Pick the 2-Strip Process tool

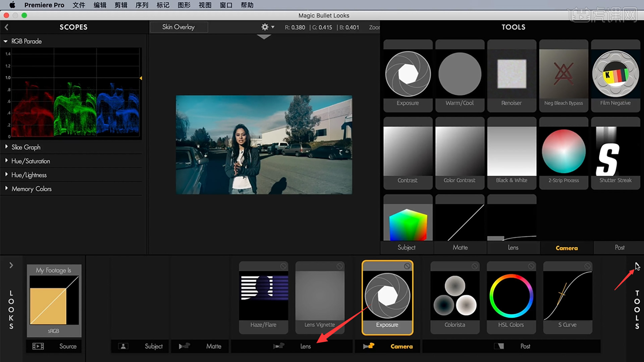point(563,152)
